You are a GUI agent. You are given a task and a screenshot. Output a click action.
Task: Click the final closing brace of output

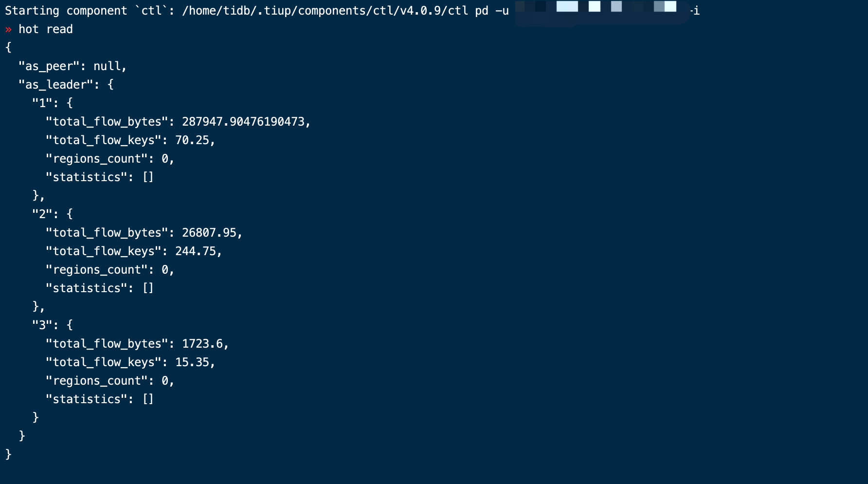(8, 454)
